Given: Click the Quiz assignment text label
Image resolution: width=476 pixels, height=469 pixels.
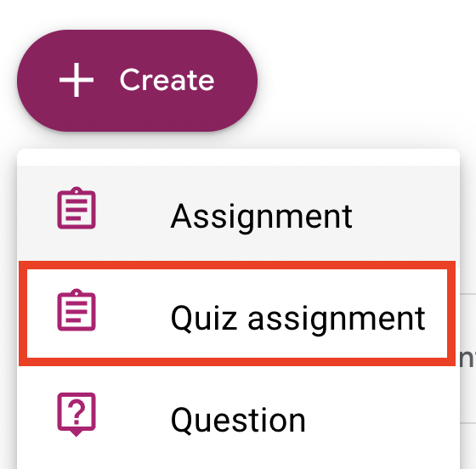Looking at the screenshot, I should click(x=297, y=319).
